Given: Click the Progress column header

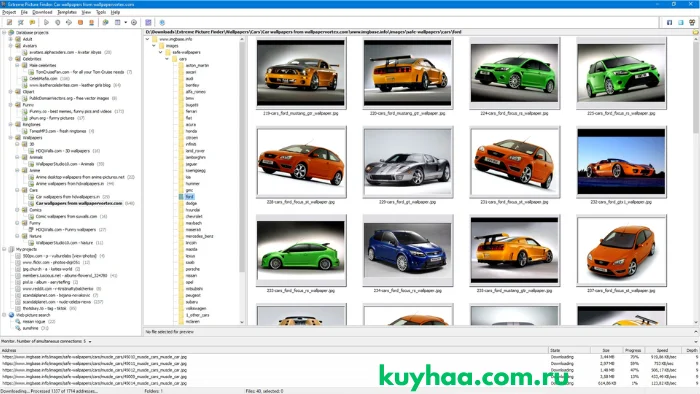Looking at the screenshot, I should click(x=633, y=351).
